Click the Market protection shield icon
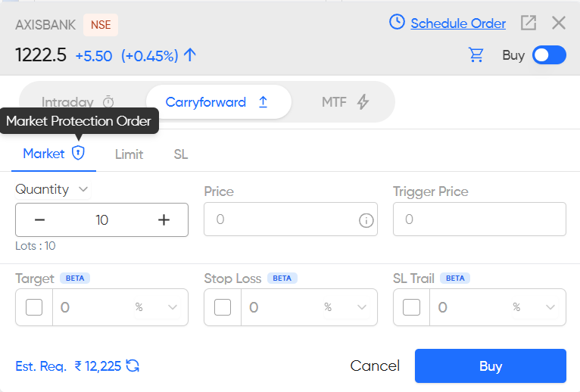580x392 pixels. click(78, 154)
